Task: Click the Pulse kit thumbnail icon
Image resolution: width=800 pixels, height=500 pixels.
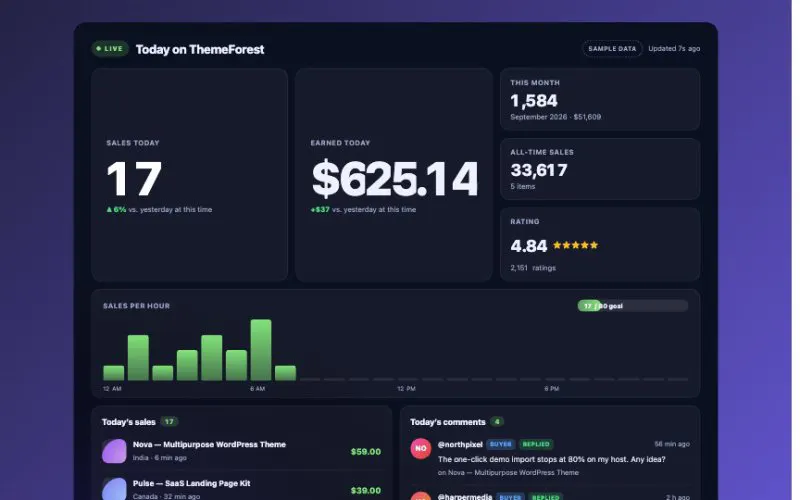Action: point(114,489)
